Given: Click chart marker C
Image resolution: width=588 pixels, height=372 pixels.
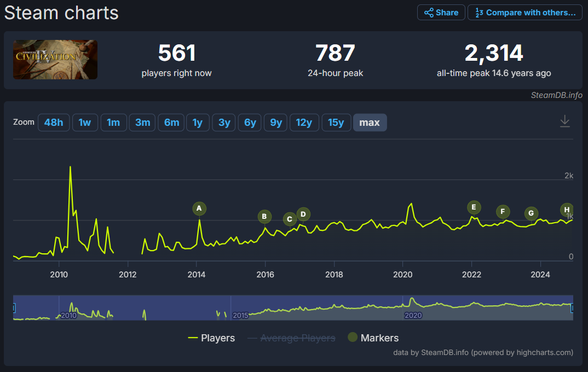Looking at the screenshot, I should point(290,219).
